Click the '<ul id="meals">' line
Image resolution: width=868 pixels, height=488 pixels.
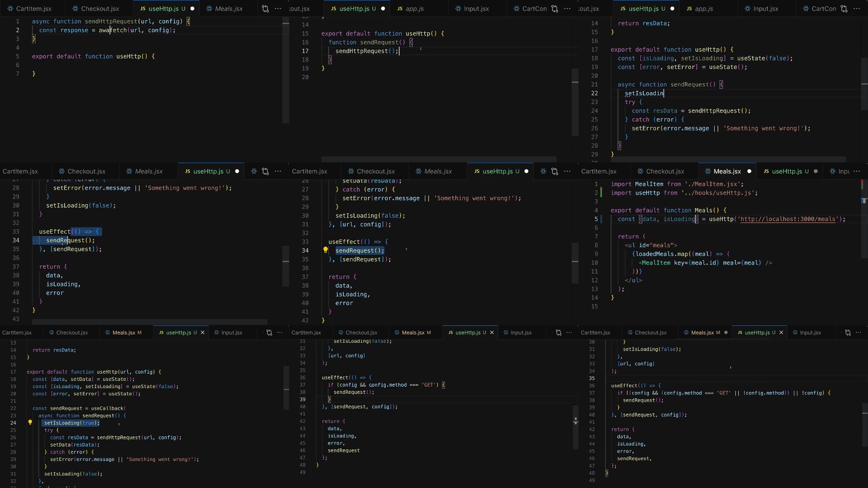[x=651, y=245]
